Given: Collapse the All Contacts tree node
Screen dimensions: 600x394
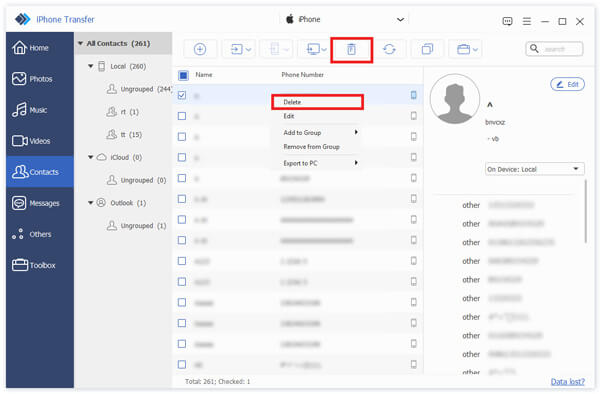Looking at the screenshot, I should (80, 43).
